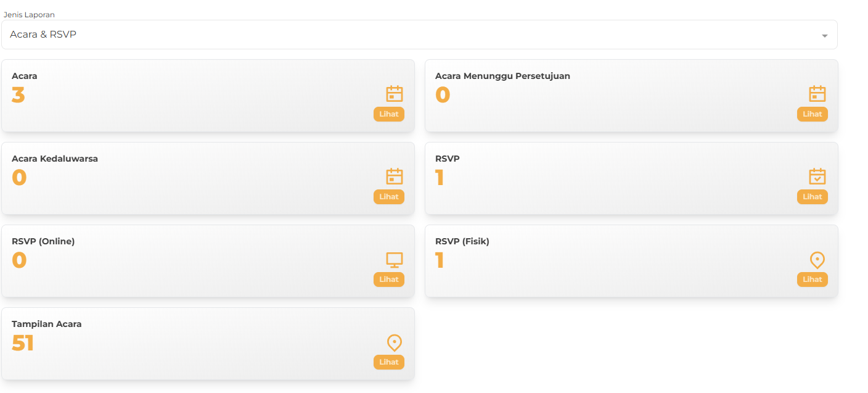Click the RSVP (Fisik) card title

pos(462,241)
